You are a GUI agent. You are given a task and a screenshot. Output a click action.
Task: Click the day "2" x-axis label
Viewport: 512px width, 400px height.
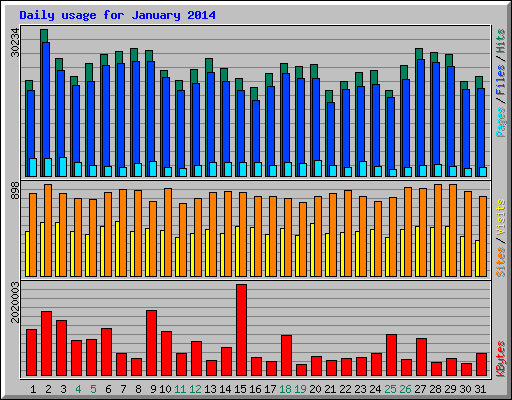(x=48, y=389)
